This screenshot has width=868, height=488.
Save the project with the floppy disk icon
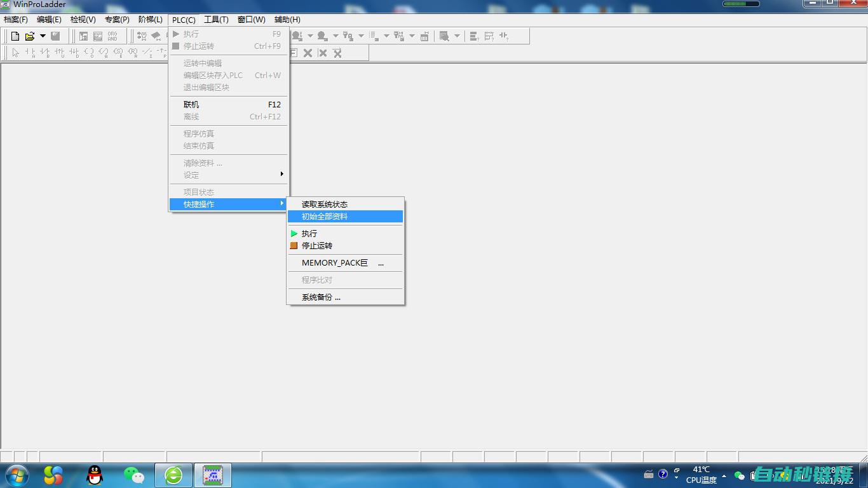pyautogui.click(x=55, y=36)
